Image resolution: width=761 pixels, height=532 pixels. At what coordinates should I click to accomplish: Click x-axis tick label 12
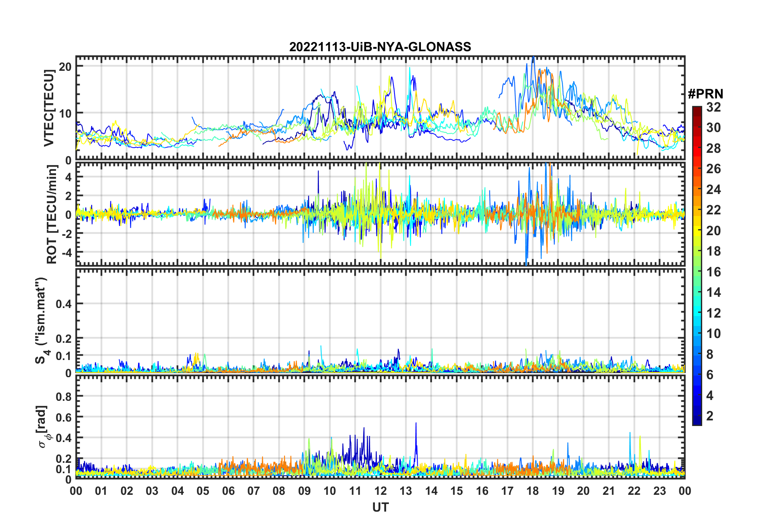(380, 491)
